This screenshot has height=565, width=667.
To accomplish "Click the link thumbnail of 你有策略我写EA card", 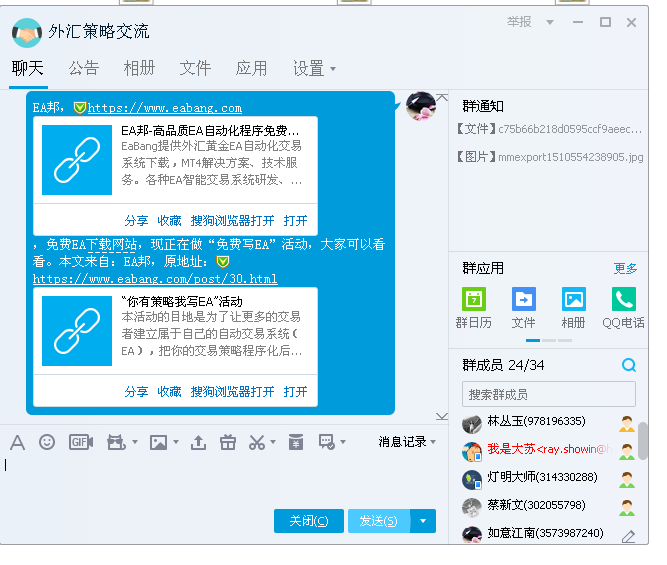I will tap(77, 331).
